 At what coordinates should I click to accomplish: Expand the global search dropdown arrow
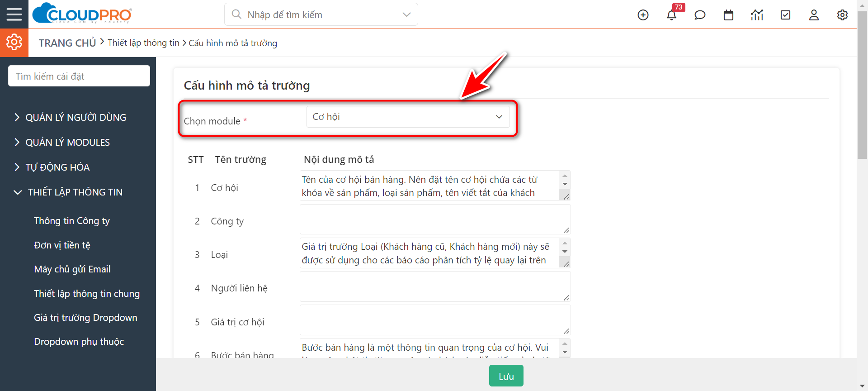coord(406,14)
